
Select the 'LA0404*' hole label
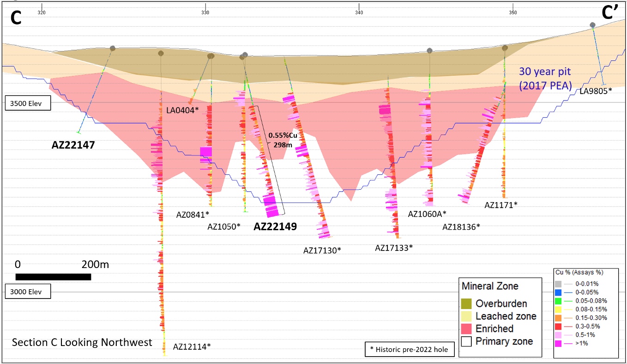182,110
